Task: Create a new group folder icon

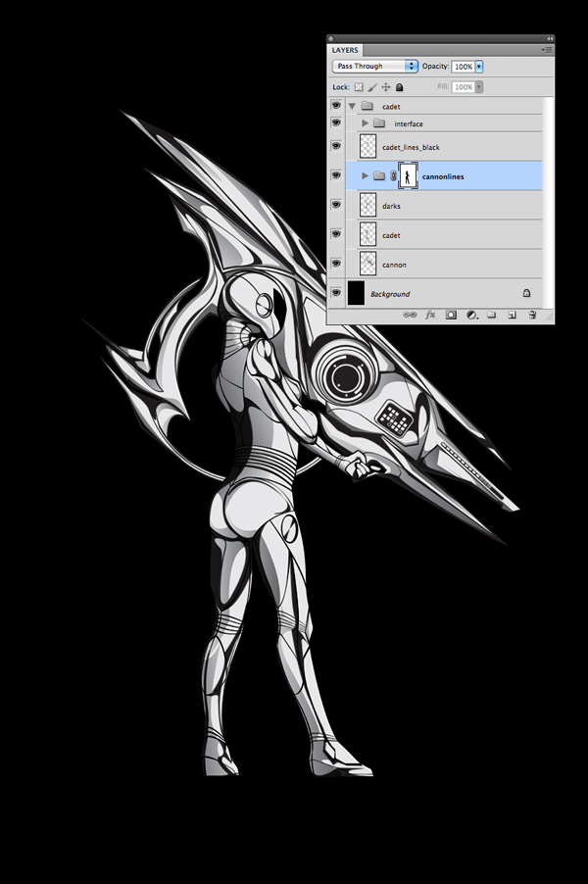Action: click(492, 315)
